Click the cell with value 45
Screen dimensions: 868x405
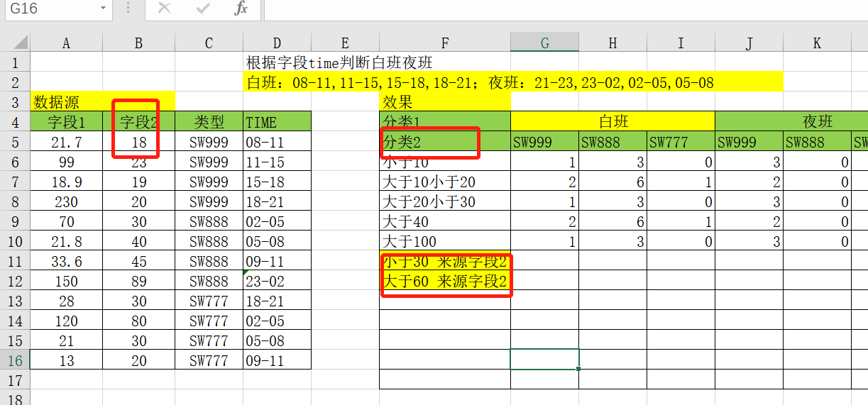[x=138, y=261]
